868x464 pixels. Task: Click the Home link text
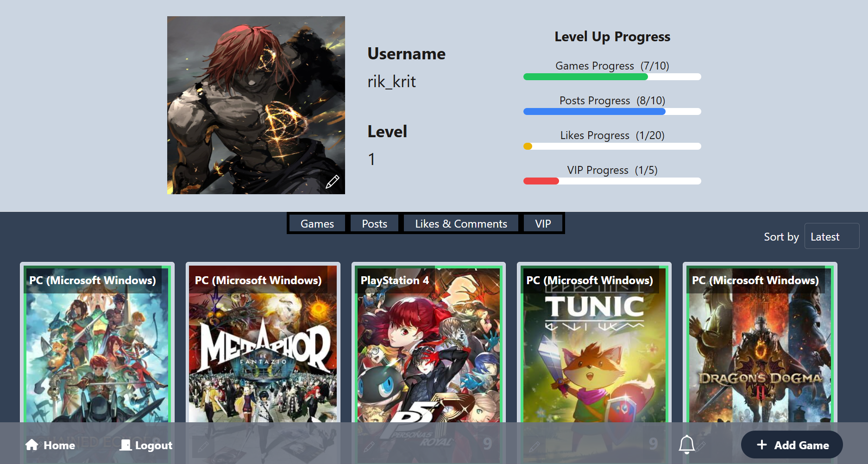click(x=59, y=445)
